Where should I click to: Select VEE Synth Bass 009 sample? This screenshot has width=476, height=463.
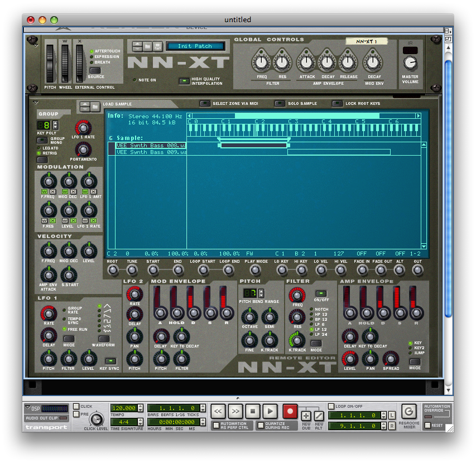(151, 152)
